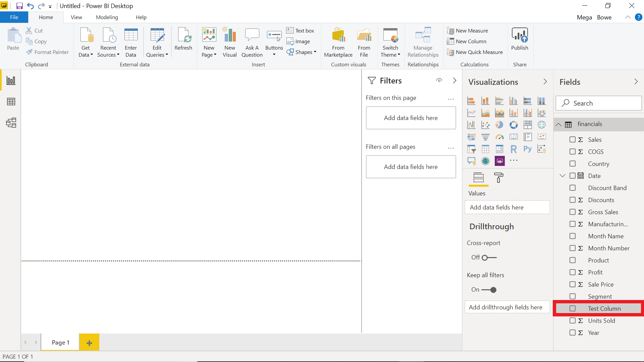Viewport: 644px width, 362px height.
Task: Open the Get Data dropdown
Action: 86,42
